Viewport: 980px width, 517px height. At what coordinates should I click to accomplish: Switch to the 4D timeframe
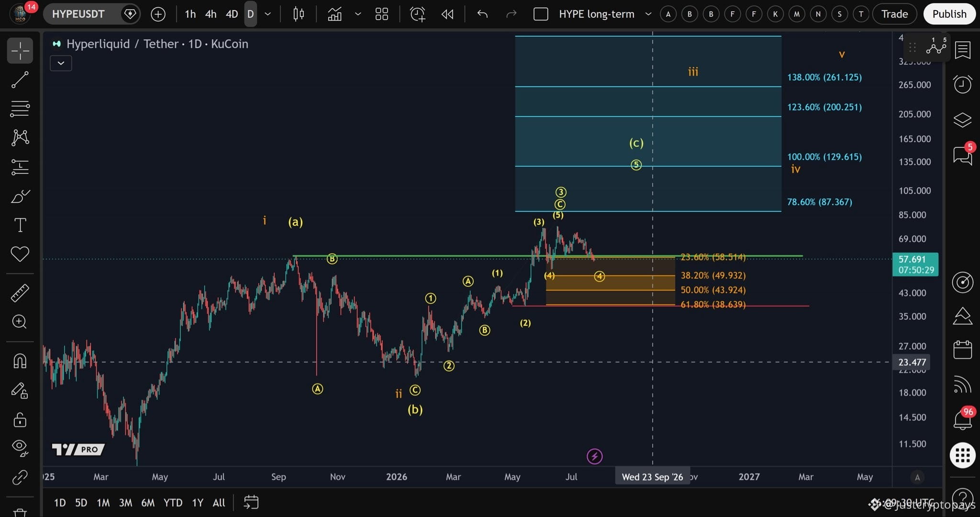[x=232, y=14]
